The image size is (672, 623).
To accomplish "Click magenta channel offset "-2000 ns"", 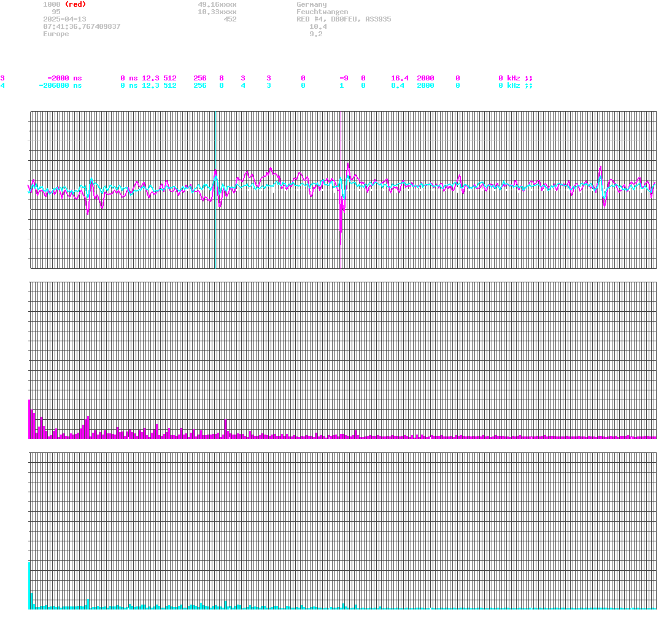I will pos(64,78).
